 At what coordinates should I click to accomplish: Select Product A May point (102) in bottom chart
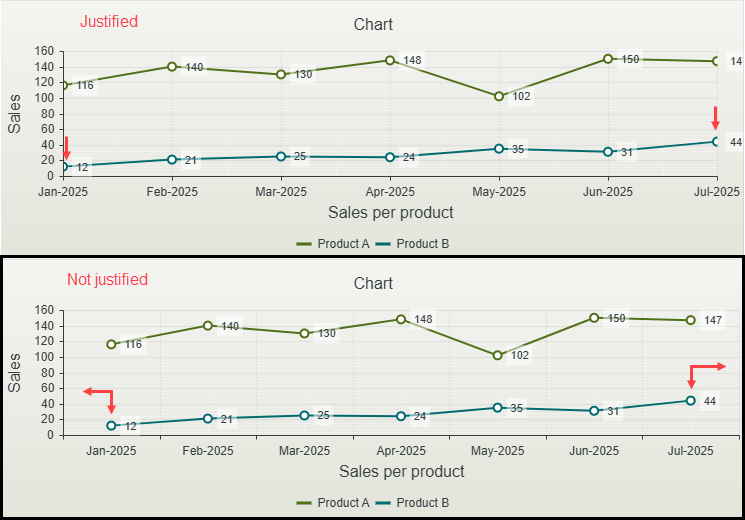click(497, 355)
